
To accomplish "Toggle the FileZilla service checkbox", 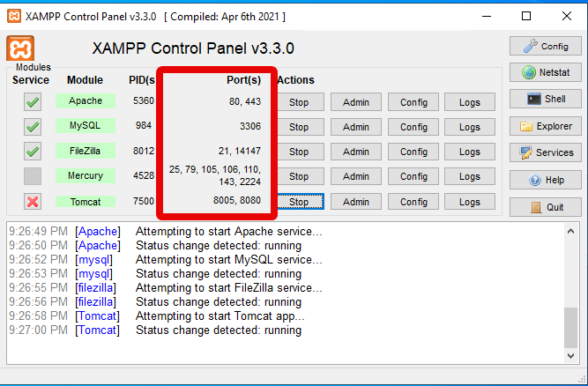I will 33,152.
